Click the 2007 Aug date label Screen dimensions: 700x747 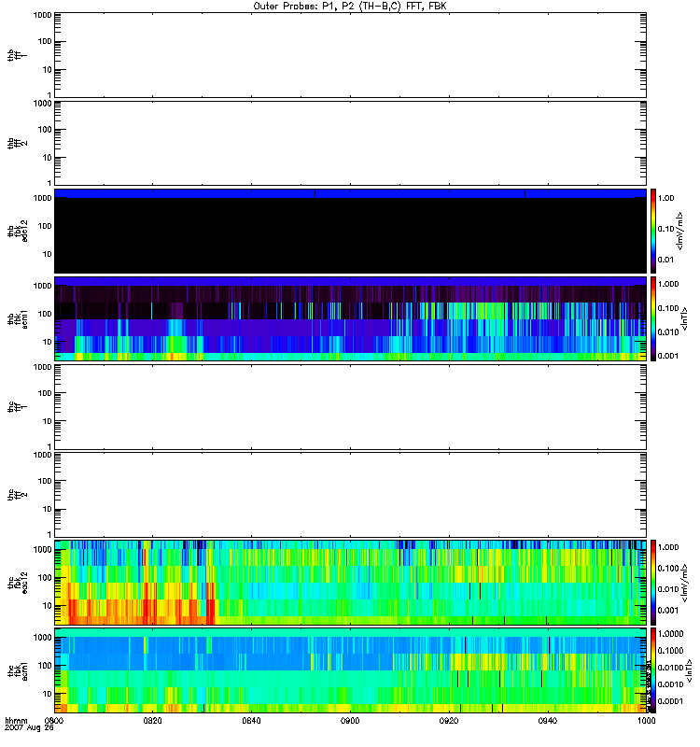point(24,728)
